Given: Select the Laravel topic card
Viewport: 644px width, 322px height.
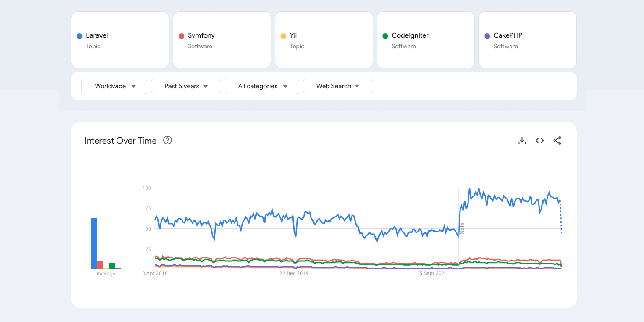Looking at the screenshot, I should [120, 40].
